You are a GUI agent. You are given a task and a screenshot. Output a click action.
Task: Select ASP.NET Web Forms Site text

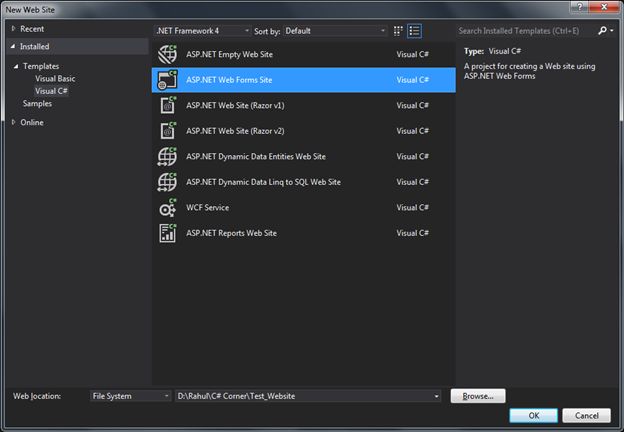(229, 80)
